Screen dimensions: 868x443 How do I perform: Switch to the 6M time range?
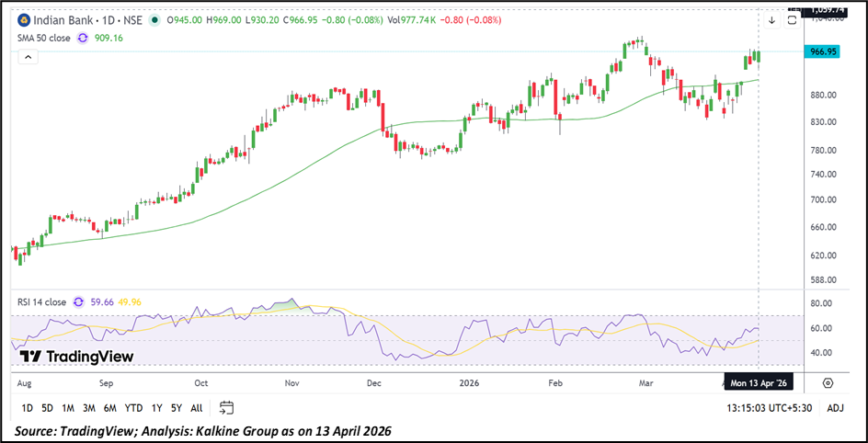pyautogui.click(x=109, y=407)
